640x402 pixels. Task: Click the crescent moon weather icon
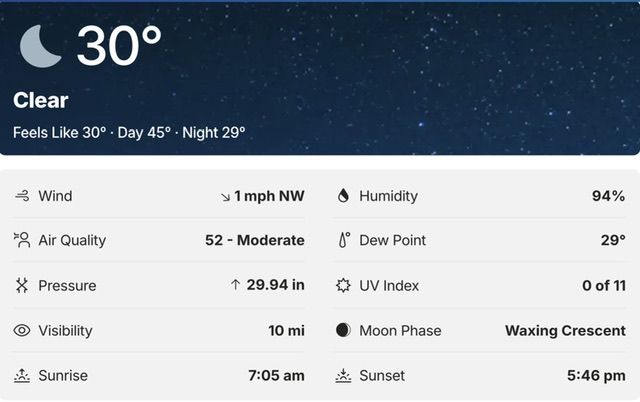[40, 45]
